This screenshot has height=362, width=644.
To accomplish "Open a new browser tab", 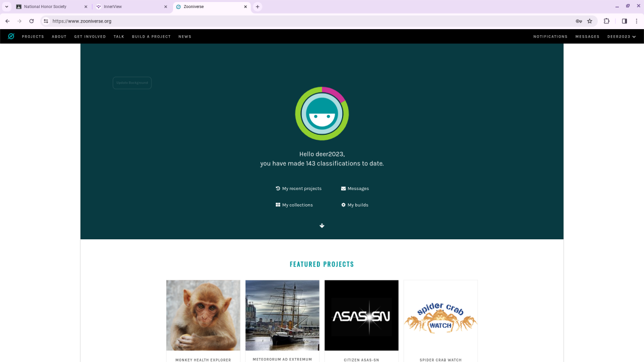I will coord(258,7).
